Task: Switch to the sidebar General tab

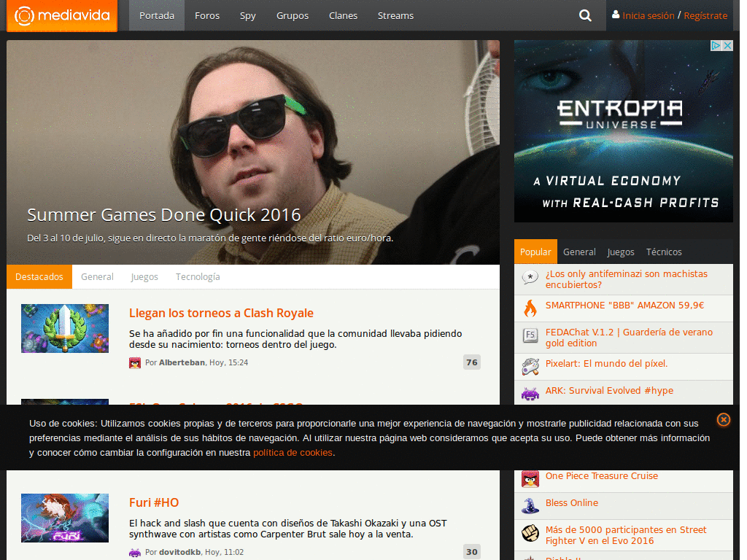Action: coord(579,252)
